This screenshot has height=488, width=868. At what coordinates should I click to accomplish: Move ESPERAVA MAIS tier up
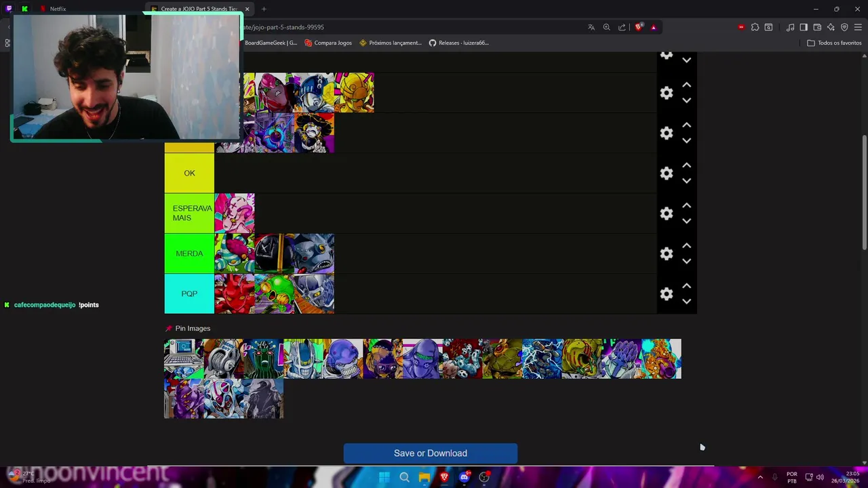[686, 205]
